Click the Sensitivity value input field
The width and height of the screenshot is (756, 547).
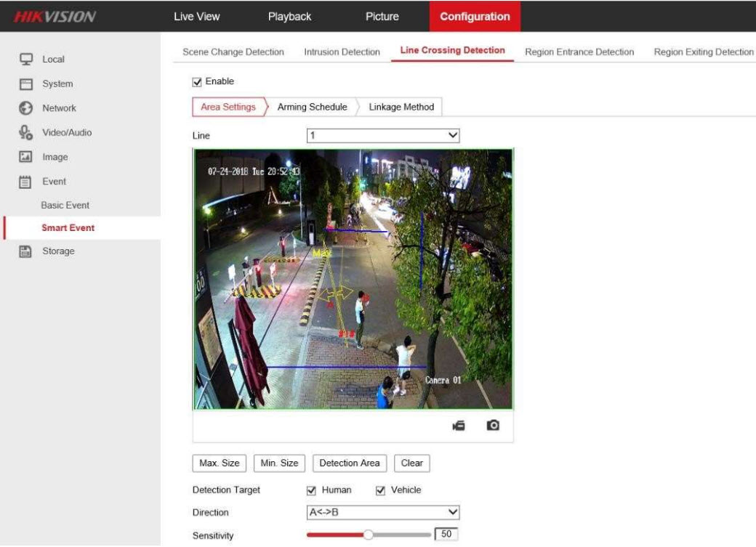pyautogui.click(x=446, y=535)
